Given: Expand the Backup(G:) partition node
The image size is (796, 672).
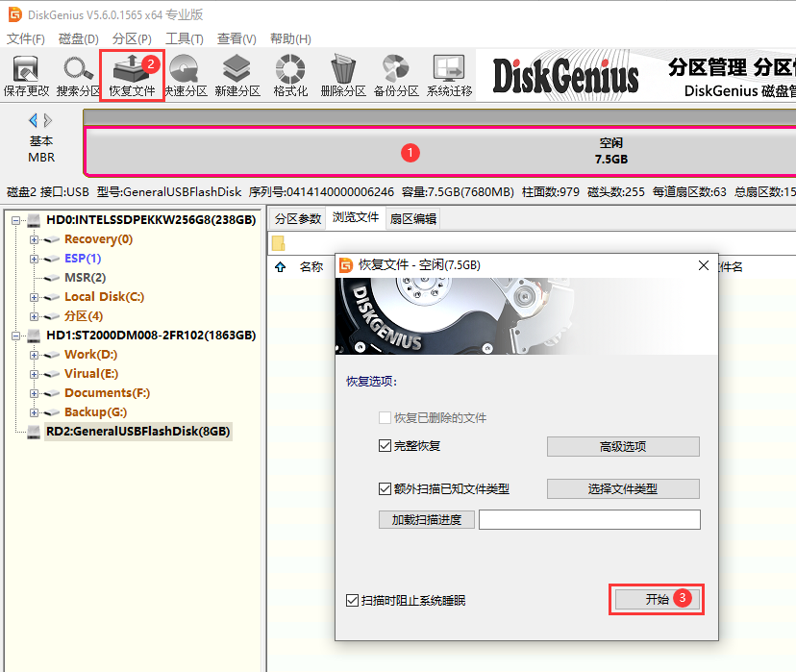Looking at the screenshot, I should (34, 412).
